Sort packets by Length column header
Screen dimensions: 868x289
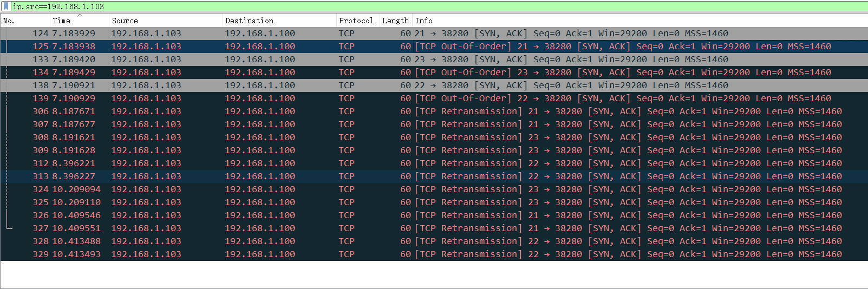click(x=396, y=21)
